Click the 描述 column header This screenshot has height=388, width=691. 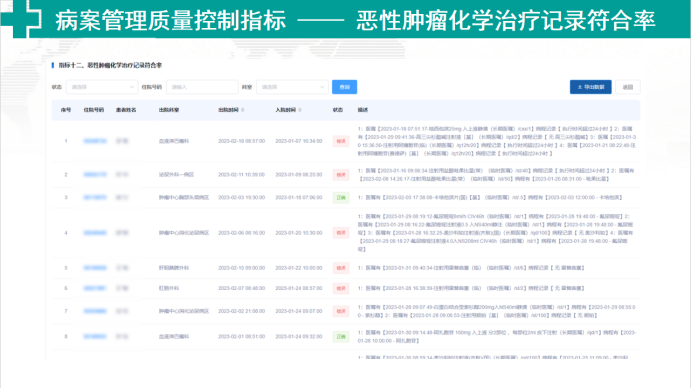coord(363,110)
